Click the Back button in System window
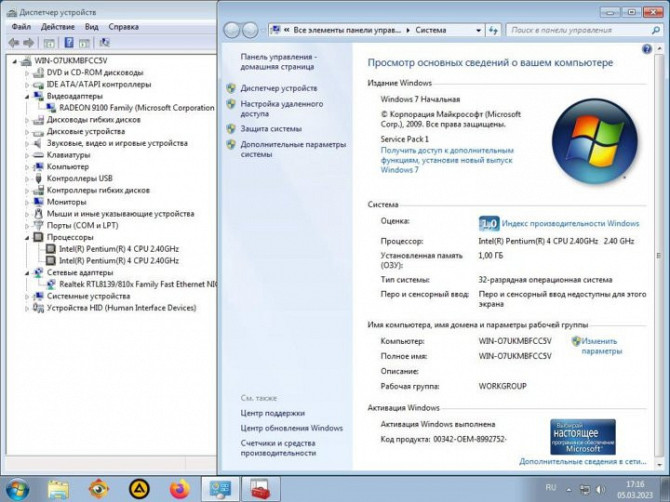The image size is (670, 502). click(x=231, y=30)
